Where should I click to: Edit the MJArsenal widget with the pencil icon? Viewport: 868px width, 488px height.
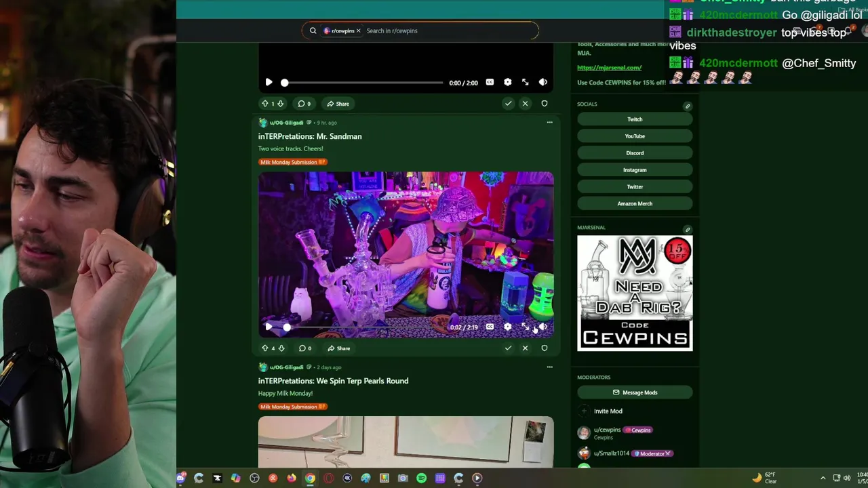pyautogui.click(x=687, y=230)
